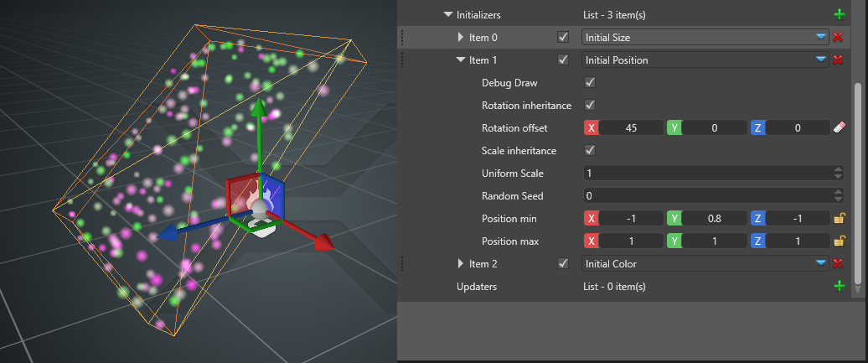Disable the Debug Draw checkbox
Image resolution: width=868 pixels, height=363 pixels.
pyautogui.click(x=589, y=83)
